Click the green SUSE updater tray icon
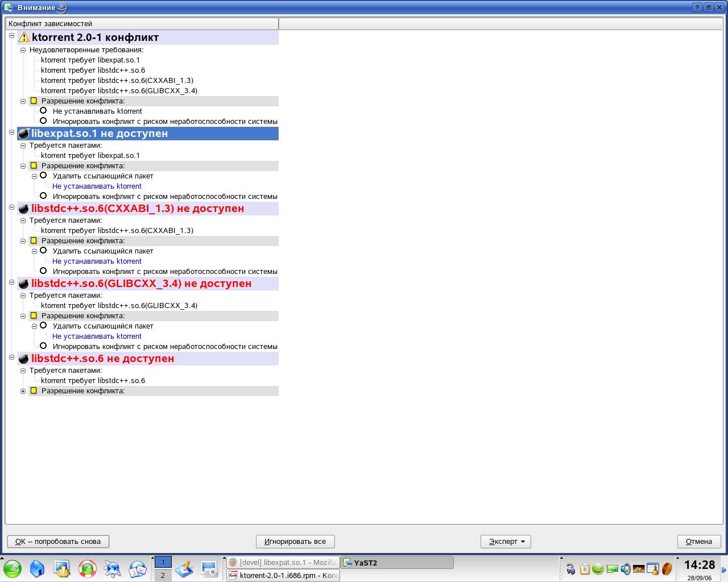This screenshot has width=728, height=582. (x=598, y=568)
